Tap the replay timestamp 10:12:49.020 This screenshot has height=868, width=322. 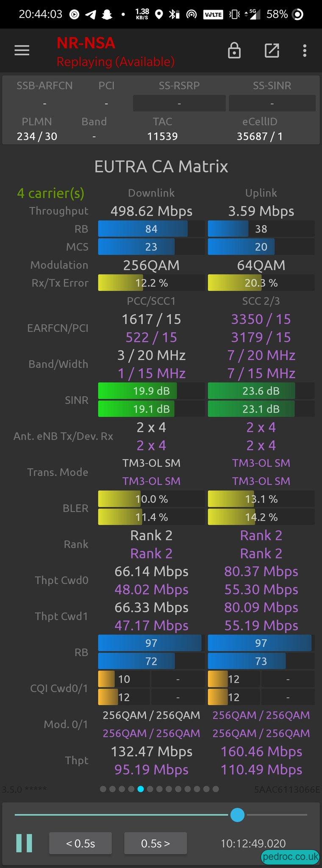pyautogui.click(x=253, y=843)
